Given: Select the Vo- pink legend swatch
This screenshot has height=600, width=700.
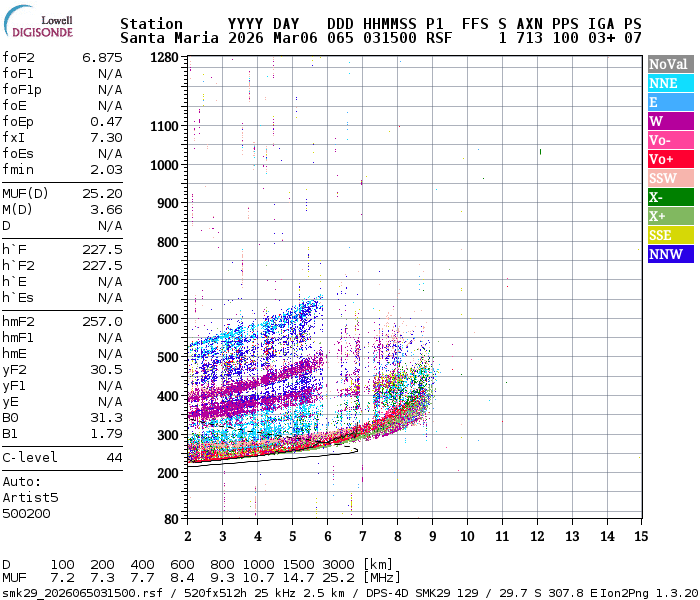Looking at the screenshot, I should coord(671,140).
